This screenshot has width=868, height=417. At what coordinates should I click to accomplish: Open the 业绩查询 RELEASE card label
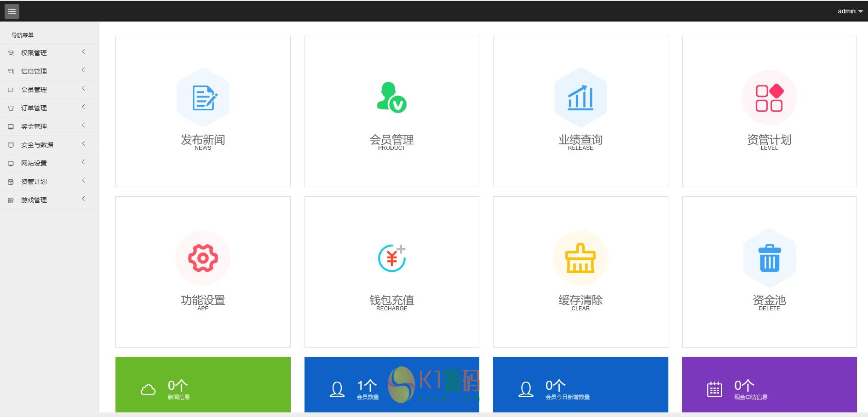point(581,142)
